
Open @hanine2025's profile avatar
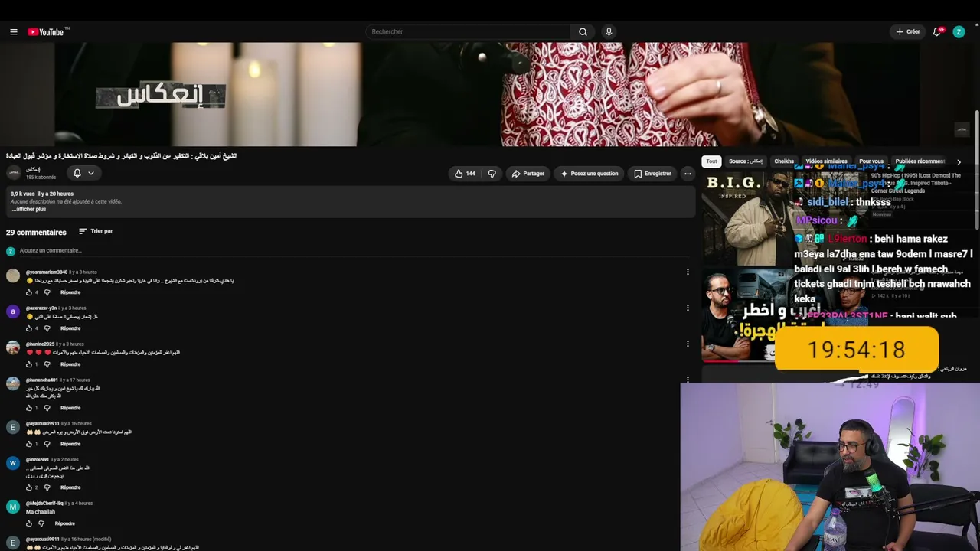click(13, 347)
